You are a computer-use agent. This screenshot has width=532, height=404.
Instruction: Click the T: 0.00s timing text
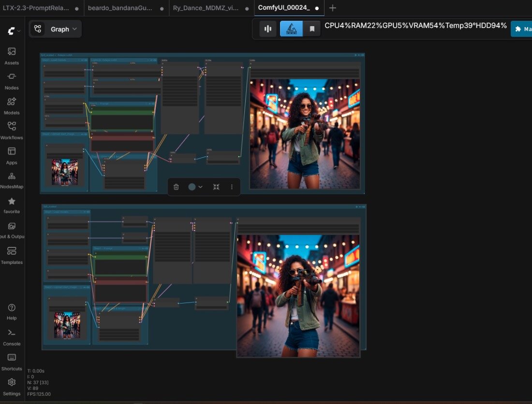click(x=36, y=371)
